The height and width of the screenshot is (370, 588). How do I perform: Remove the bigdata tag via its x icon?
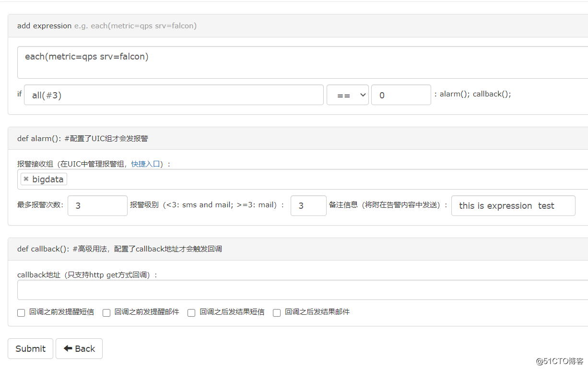tap(26, 179)
